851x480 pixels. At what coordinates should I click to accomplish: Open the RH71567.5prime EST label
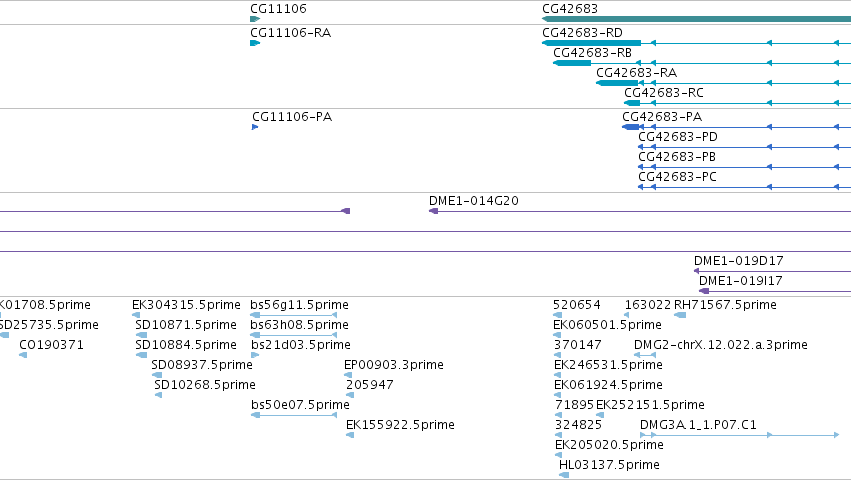click(725, 305)
